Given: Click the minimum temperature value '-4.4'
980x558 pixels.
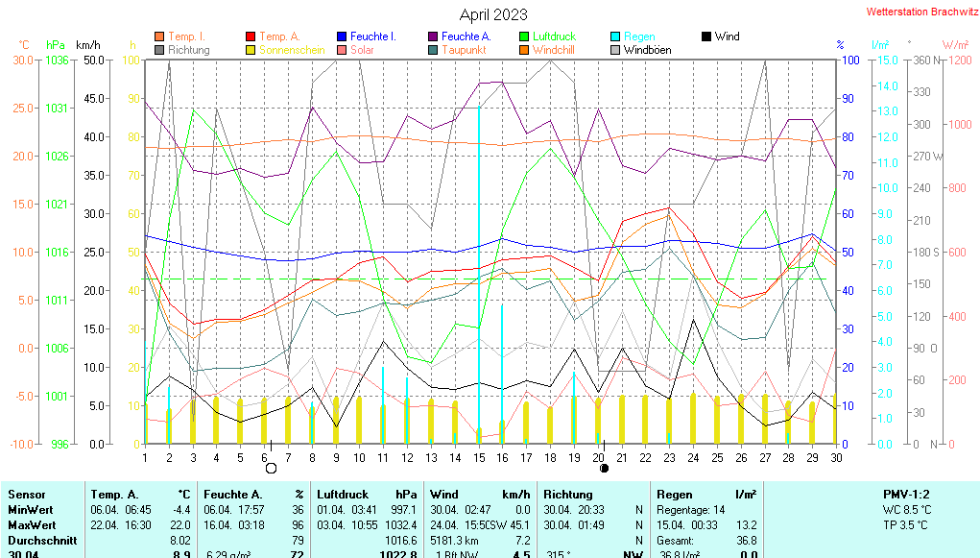Looking at the screenshot, I should 181,510.
